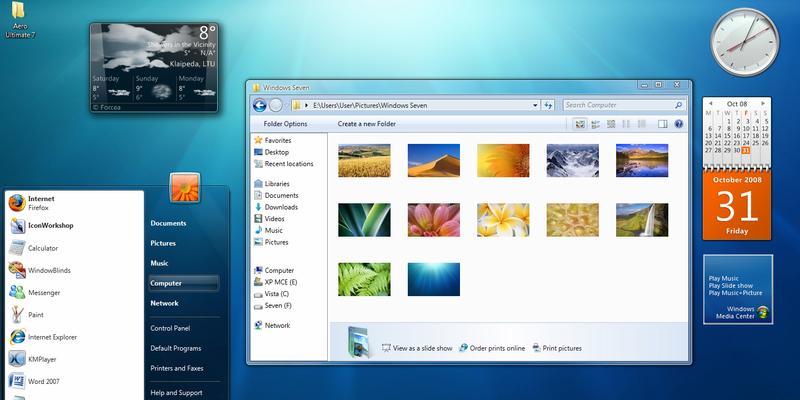The width and height of the screenshot is (800, 400).
Task: Select the green fern thumbnail
Action: coord(364,280)
